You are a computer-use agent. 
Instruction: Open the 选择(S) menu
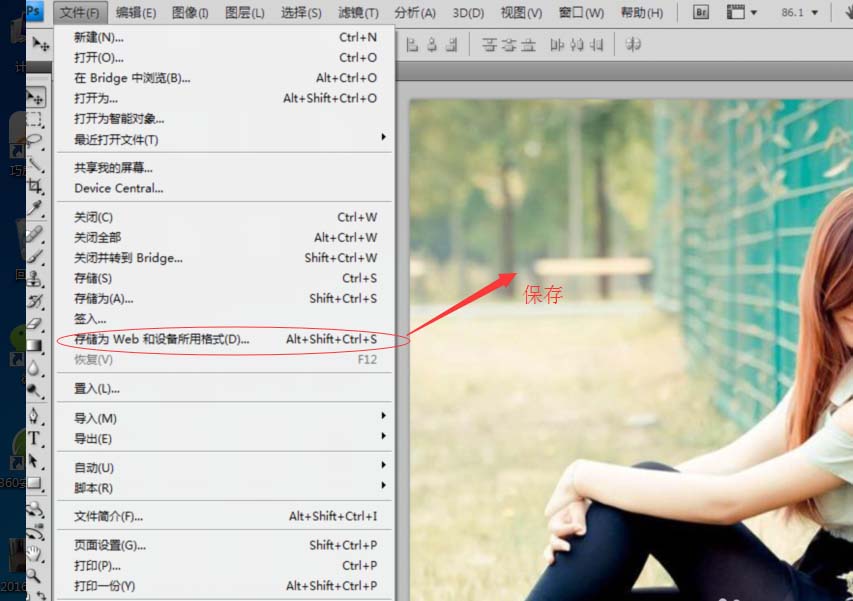(301, 13)
